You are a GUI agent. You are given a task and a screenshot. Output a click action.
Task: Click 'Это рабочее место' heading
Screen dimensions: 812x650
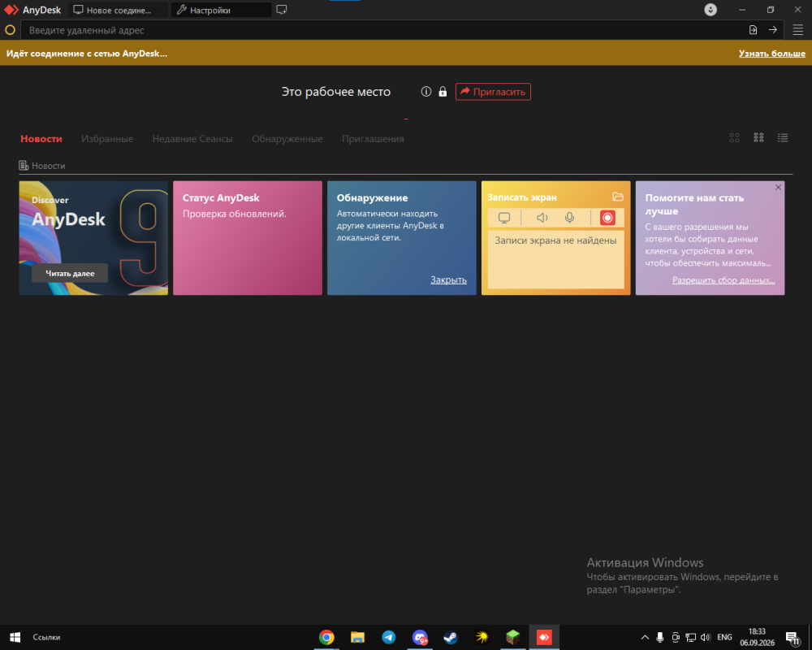[336, 92]
